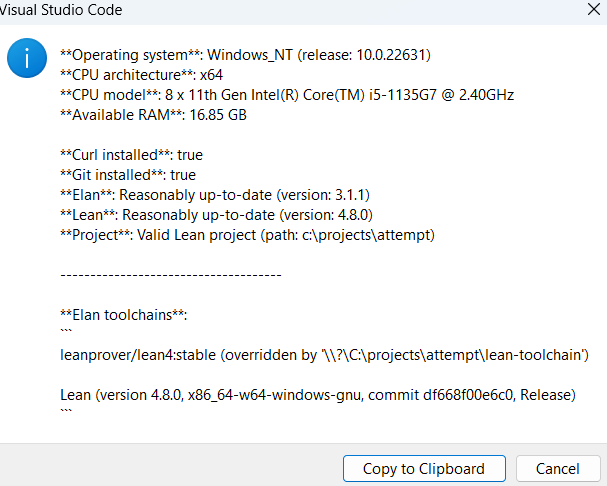
Task: Click the Visual Studio Code title text
Action: click(x=61, y=10)
